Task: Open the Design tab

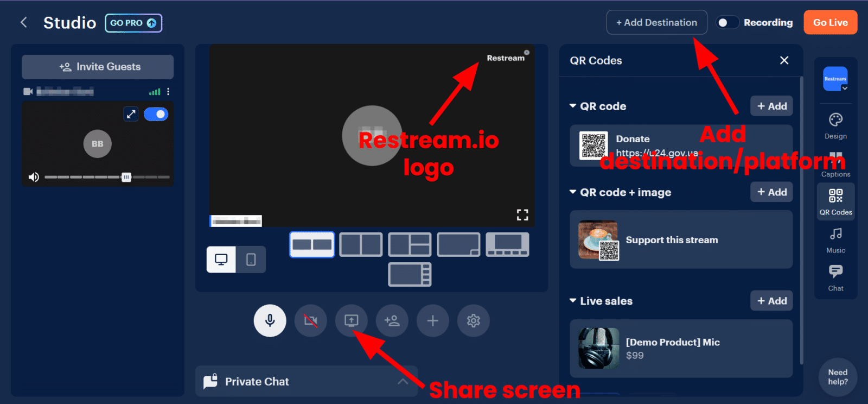Action: click(x=835, y=126)
